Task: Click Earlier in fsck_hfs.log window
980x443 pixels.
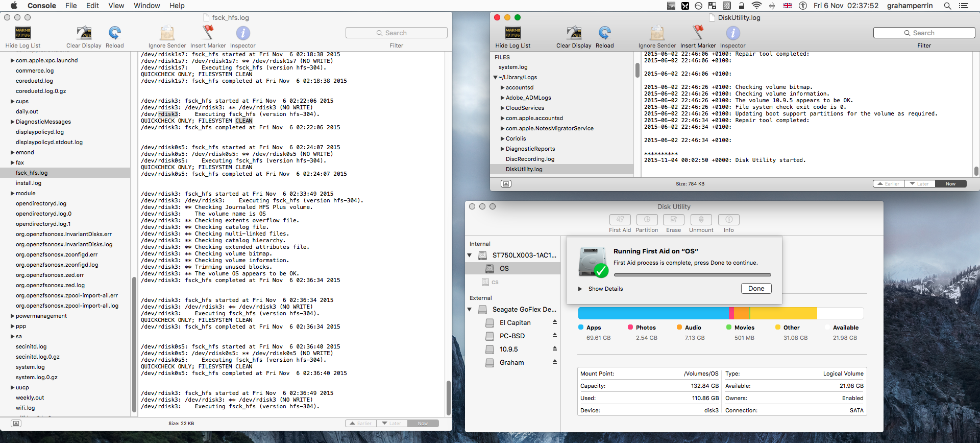Action: click(361, 423)
